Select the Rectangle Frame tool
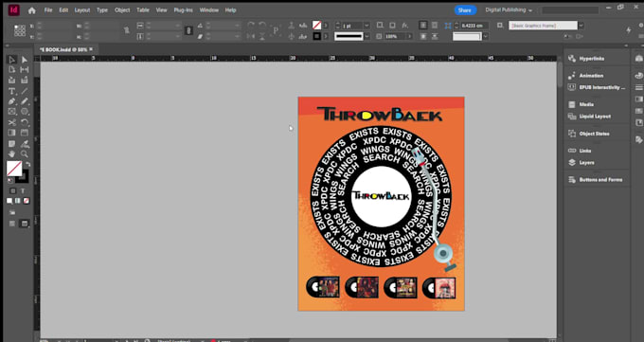 click(x=11, y=112)
